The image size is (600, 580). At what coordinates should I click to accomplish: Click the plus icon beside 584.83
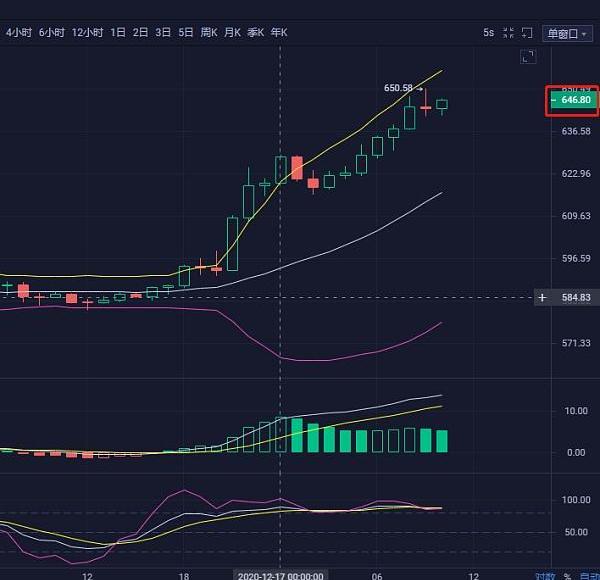pos(542,298)
